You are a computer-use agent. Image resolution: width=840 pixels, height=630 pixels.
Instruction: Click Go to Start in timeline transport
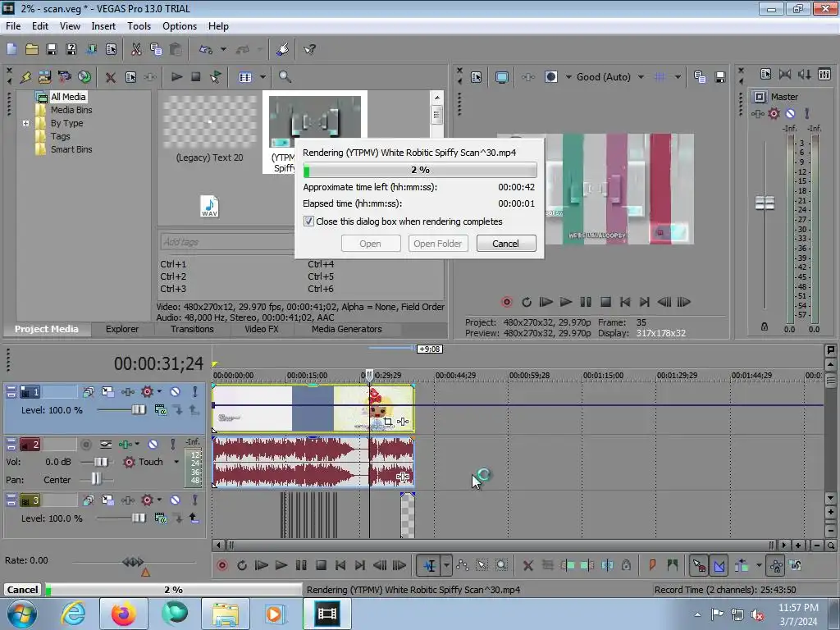click(x=340, y=565)
